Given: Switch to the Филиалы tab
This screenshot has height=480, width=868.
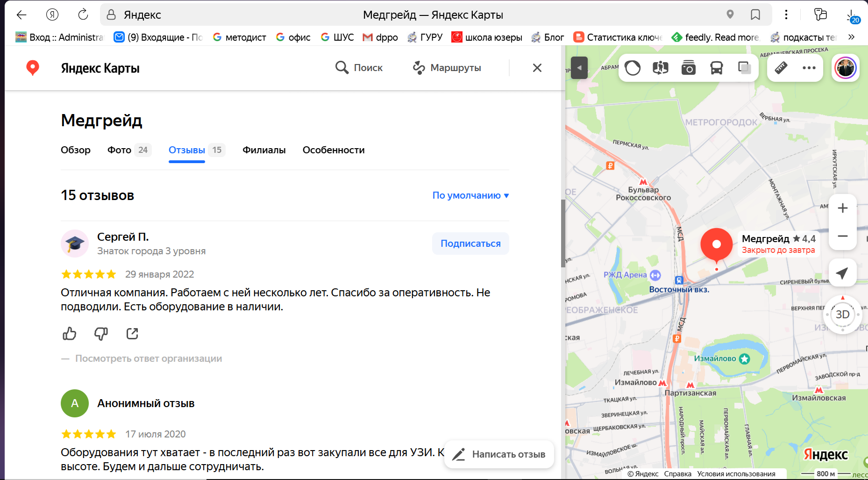Looking at the screenshot, I should (x=264, y=150).
